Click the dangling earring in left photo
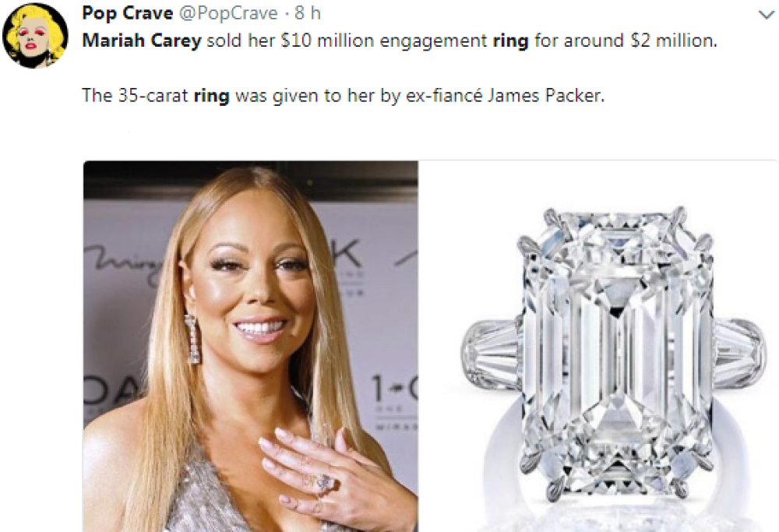The image size is (779, 532). pyautogui.click(x=192, y=339)
